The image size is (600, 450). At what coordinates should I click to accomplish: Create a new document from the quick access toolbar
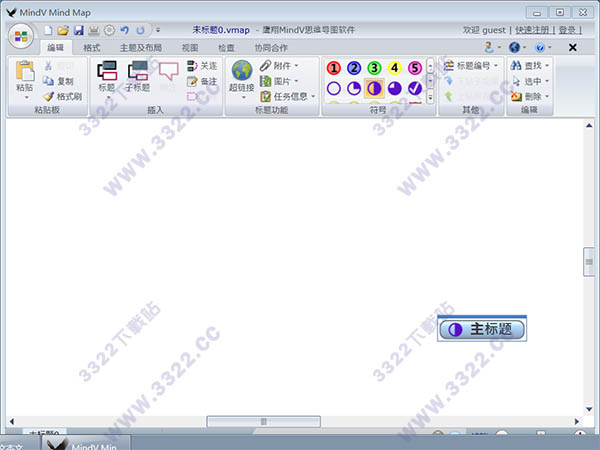[x=48, y=30]
